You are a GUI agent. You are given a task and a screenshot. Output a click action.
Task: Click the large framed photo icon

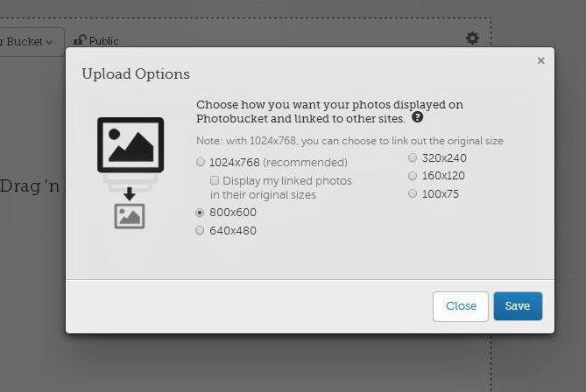click(x=131, y=145)
